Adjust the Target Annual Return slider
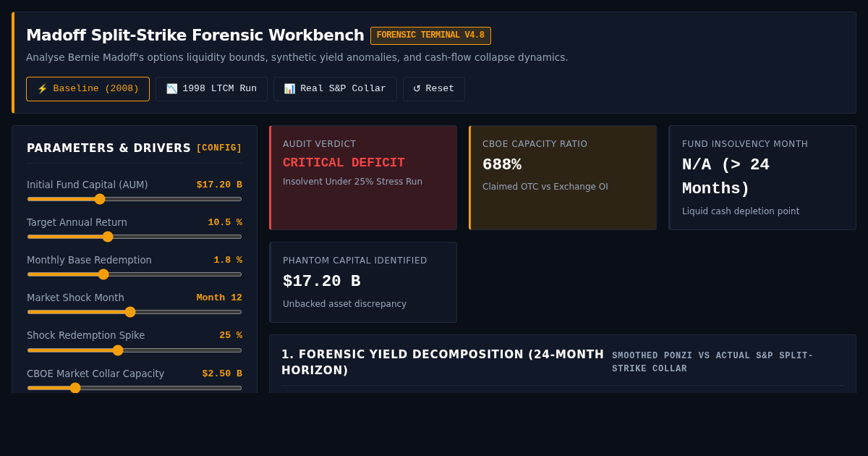Image resolution: width=868 pixels, height=456 pixels. pyautogui.click(x=135, y=237)
